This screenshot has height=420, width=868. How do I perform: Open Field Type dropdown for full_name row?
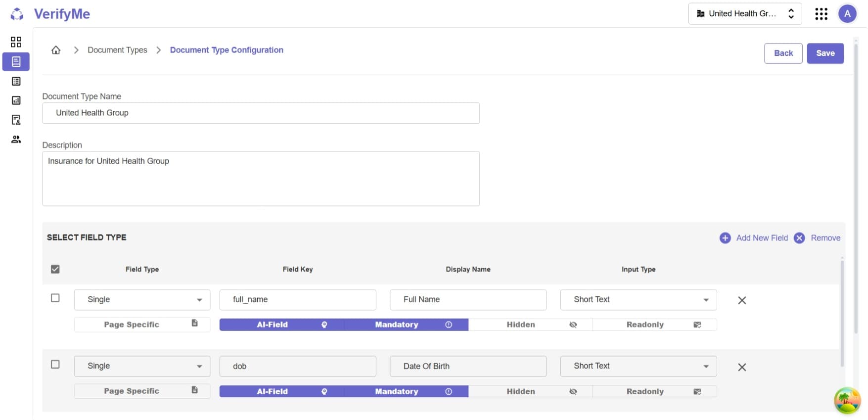click(142, 300)
